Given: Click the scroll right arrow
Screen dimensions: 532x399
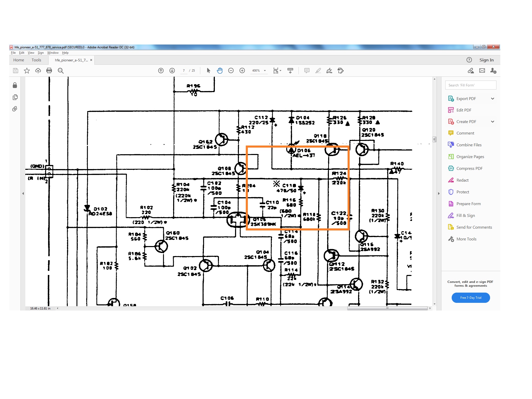Looking at the screenshot, I should 430,308.
